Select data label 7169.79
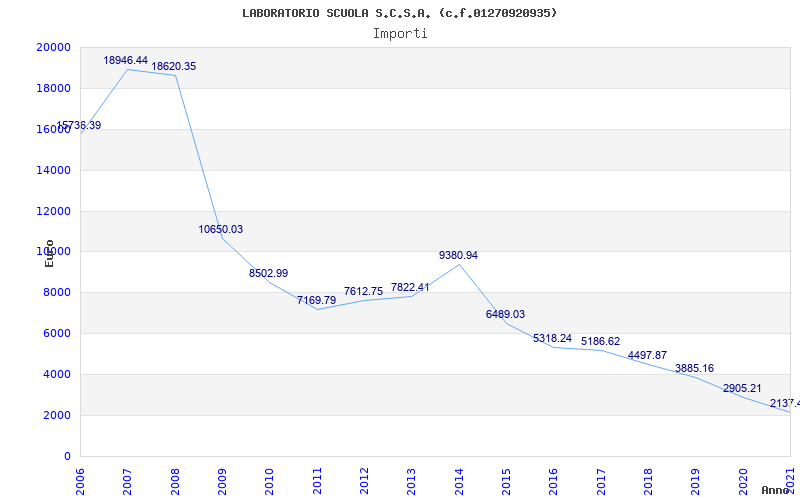The height and width of the screenshot is (500, 800). pos(316,301)
